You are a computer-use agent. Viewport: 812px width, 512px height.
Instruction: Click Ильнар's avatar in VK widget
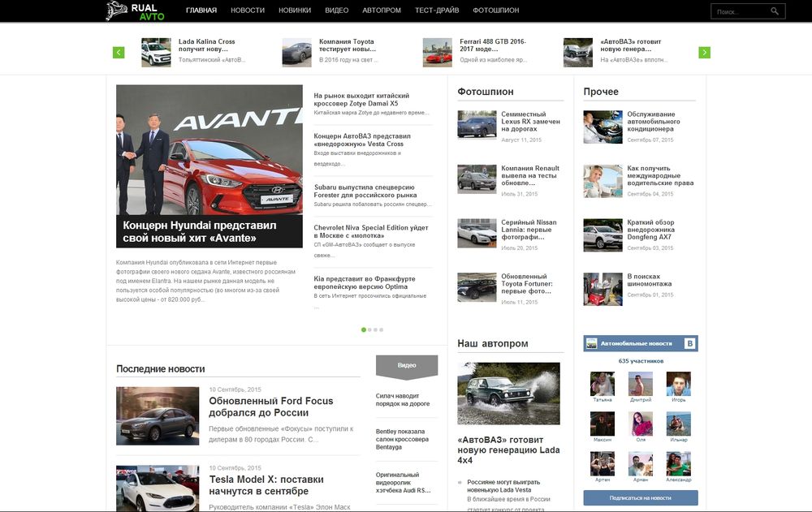[x=678, y=424]
